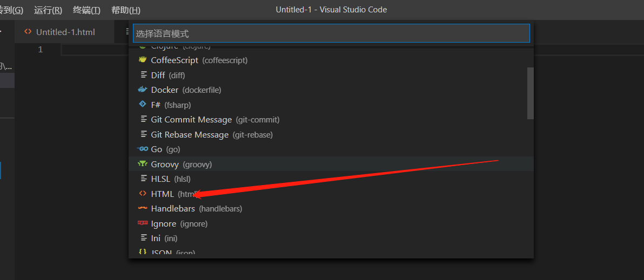Click the CoffeeScript language icon
Image resolution: width=644 pixels, height=280 pixels.
(x=143, y=60)
